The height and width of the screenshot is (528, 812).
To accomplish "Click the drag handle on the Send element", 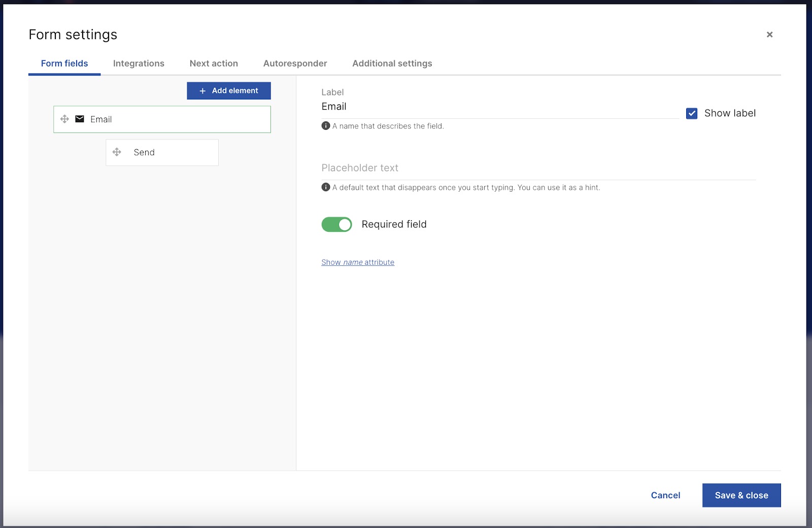I will 118,152.
